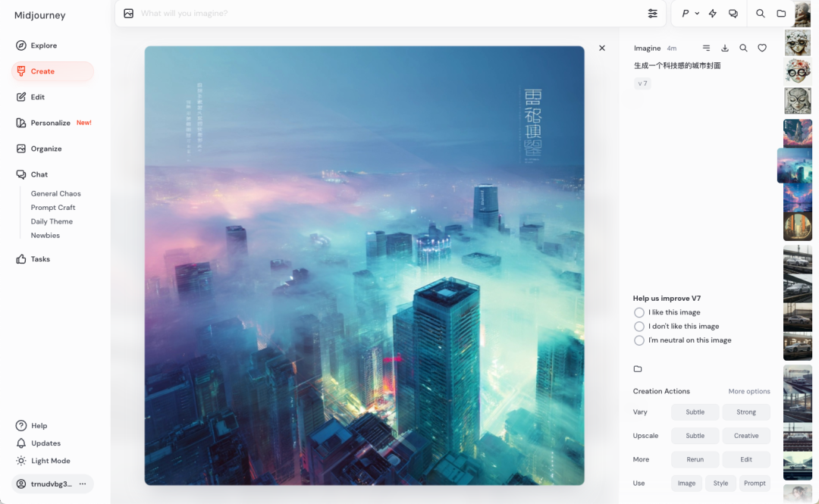
Task: Click the trnudvbg3 account name
Action: tap(52, 484)
